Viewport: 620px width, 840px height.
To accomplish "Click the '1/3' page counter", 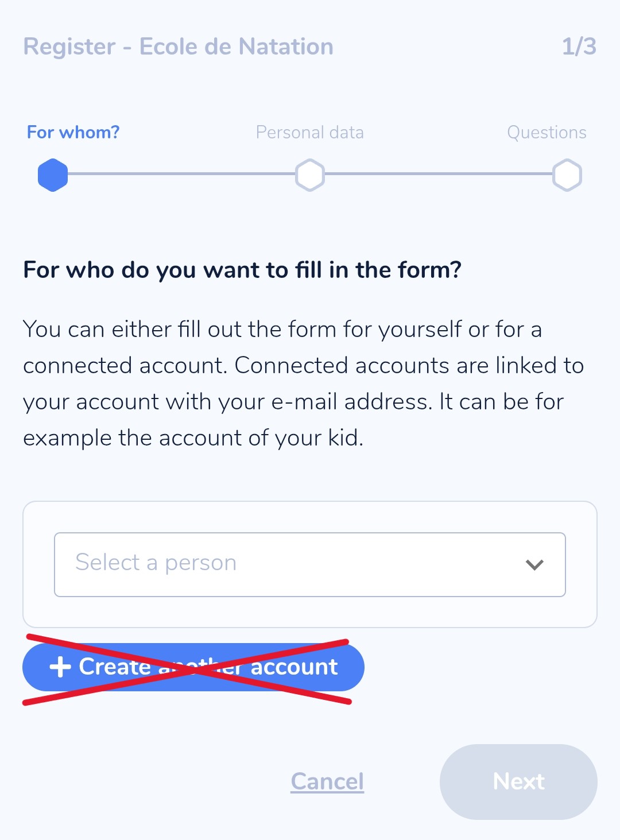I will coord(579,47).
